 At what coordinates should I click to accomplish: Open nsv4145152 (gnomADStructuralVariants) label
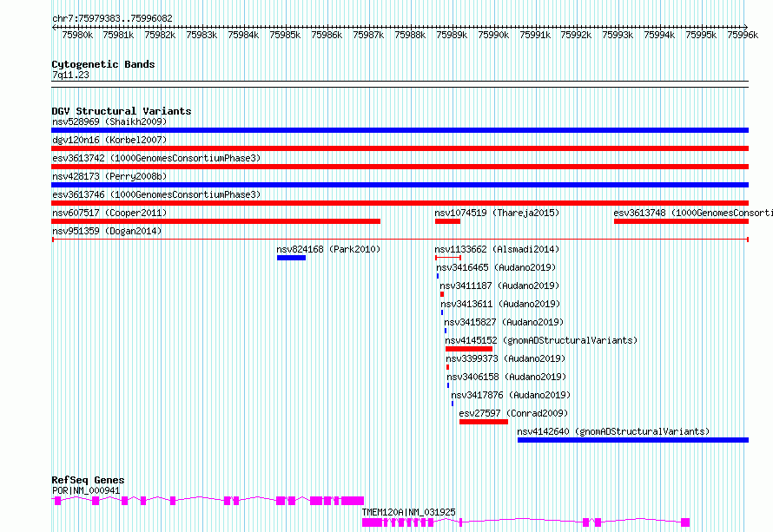(541, 340)
